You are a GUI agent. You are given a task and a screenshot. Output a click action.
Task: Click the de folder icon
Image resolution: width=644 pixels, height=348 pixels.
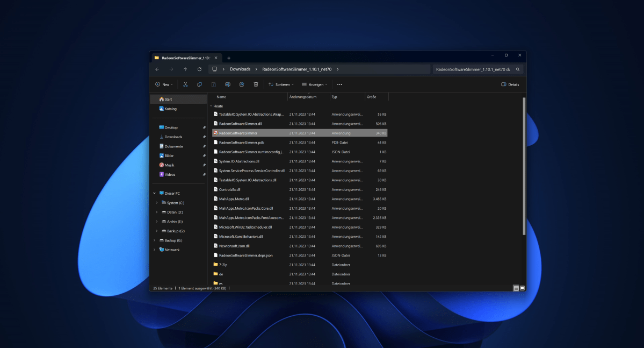tap(215, 274)
